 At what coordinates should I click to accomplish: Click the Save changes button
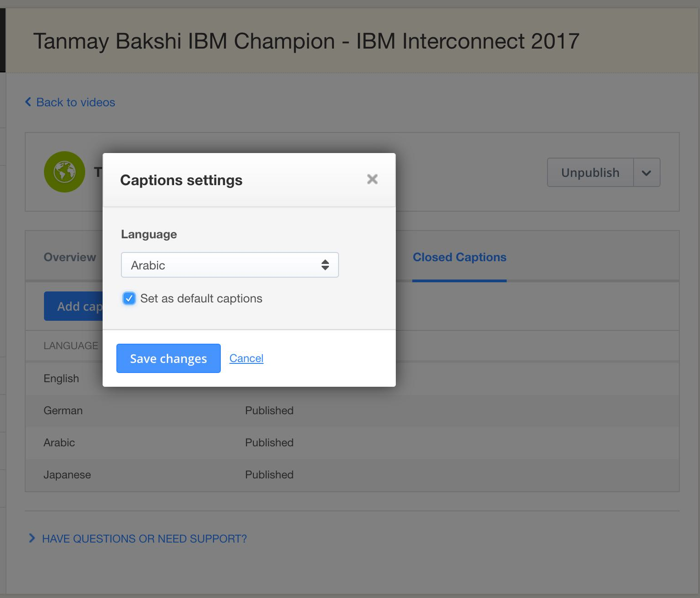pyautogui.click(x=169, y=358)
